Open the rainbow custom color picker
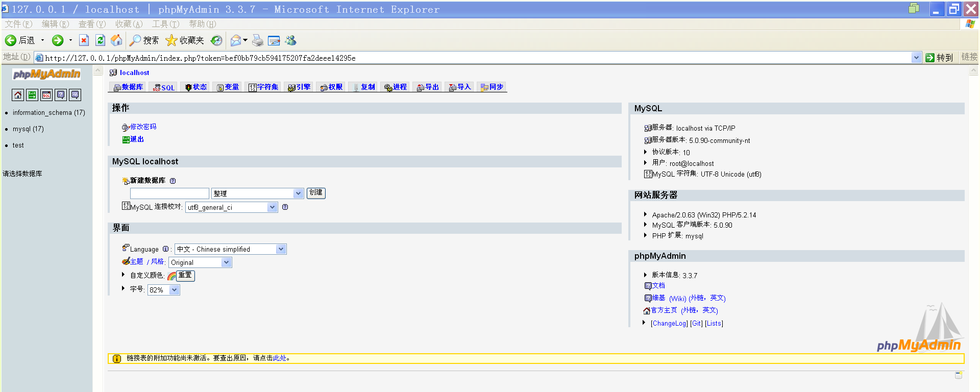Screen dimensions: 980x392 pos(171,276)
